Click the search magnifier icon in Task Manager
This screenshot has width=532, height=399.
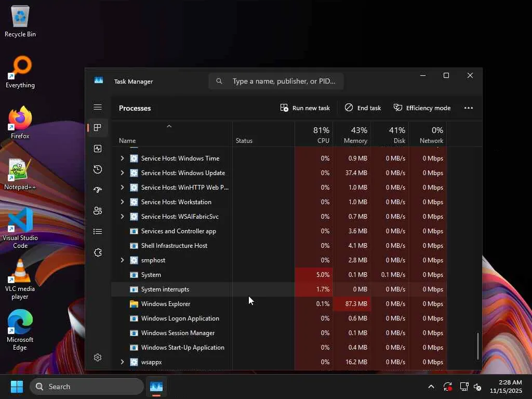pos(219,81)
